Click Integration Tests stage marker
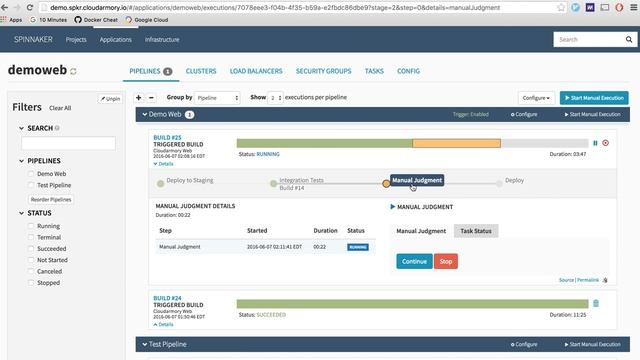Screen dimensions: 640x360 pos(273,184)
